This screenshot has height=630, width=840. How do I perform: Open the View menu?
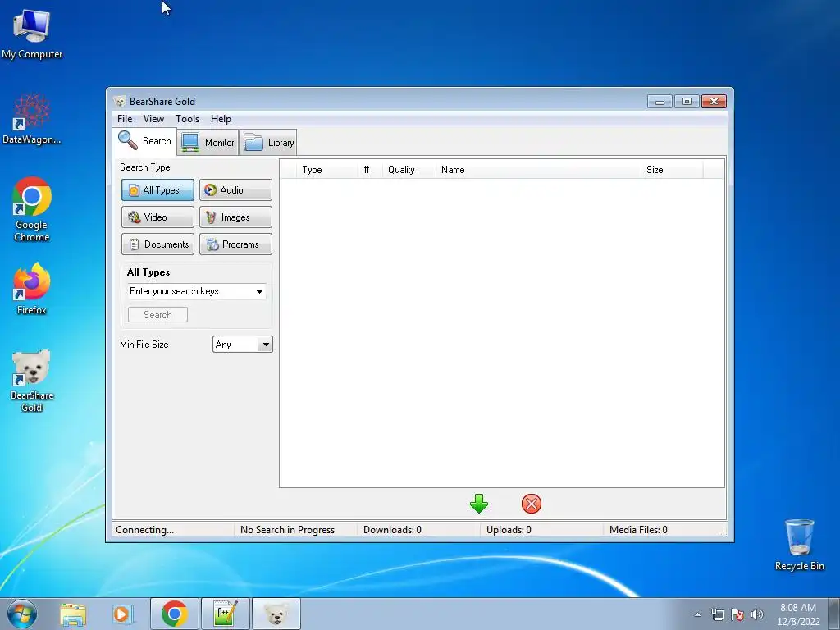[153, 119]
